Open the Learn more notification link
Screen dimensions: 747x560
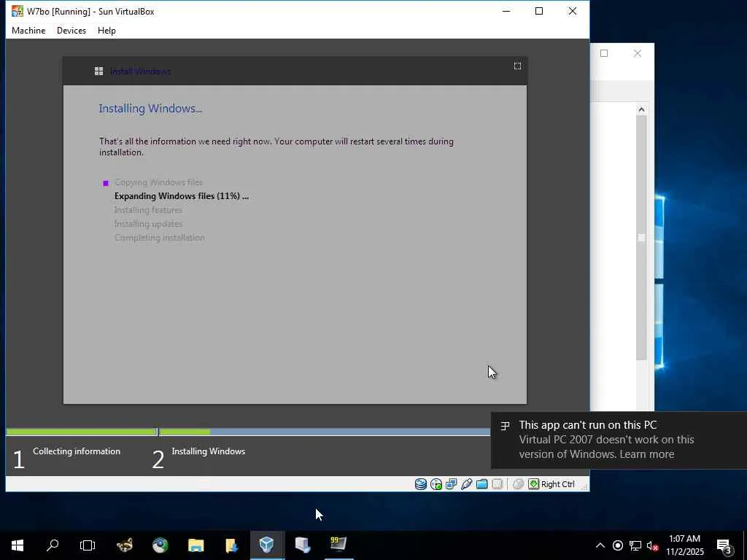click(x=646, y=454)
